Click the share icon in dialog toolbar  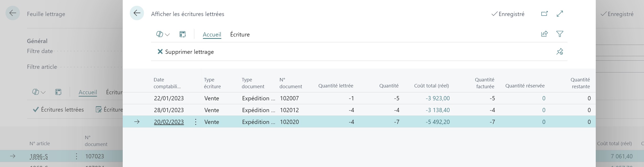[544, 34]
